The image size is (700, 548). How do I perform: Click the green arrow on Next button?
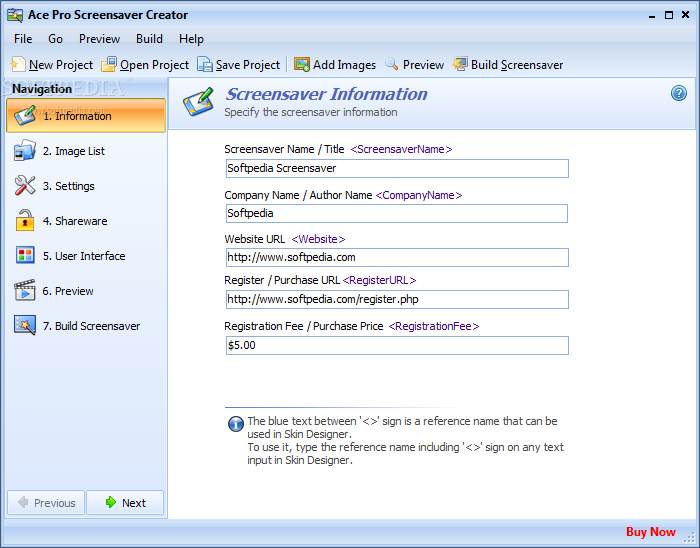tap(111, 502)
